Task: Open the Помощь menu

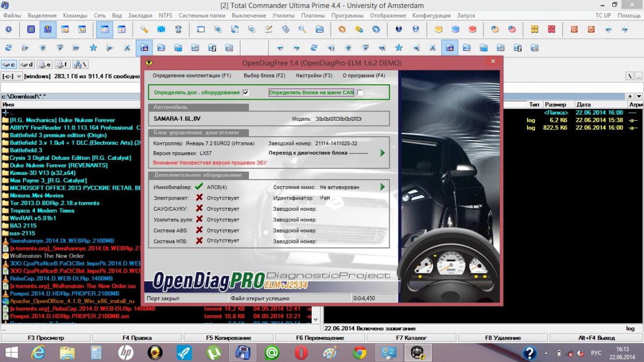Action: [x=628, y=16]
